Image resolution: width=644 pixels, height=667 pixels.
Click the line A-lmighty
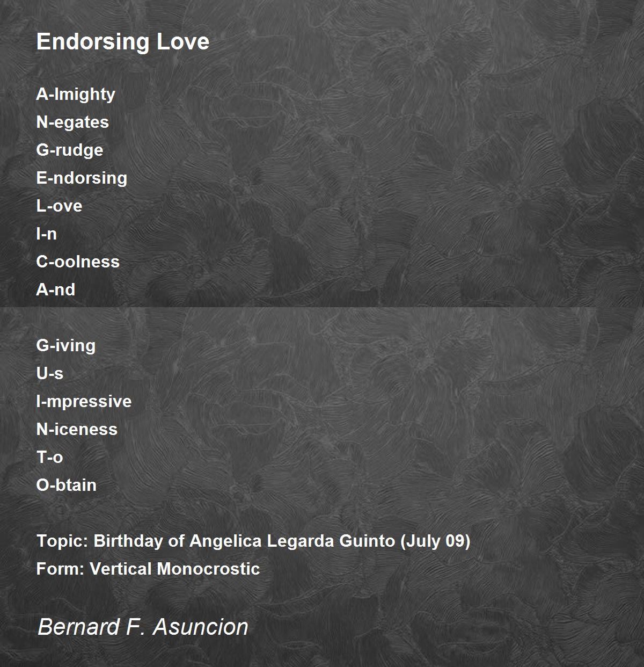click(x=76, y=95)
